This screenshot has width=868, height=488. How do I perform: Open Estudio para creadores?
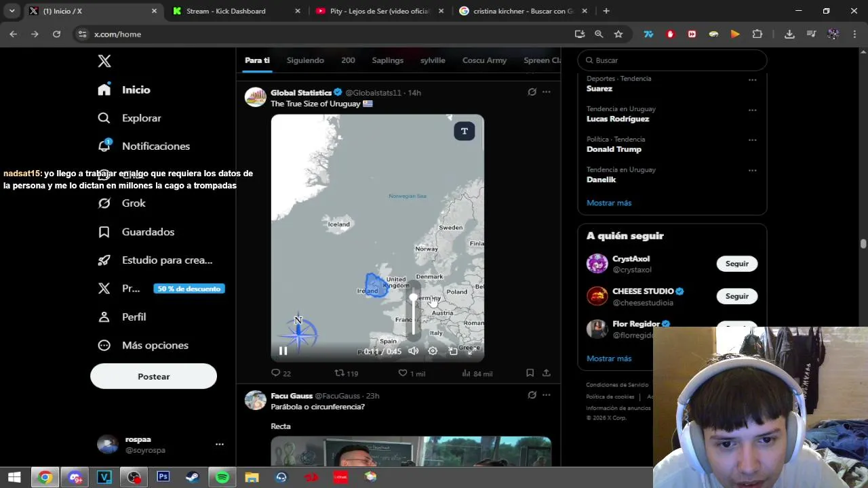(155, 260)
